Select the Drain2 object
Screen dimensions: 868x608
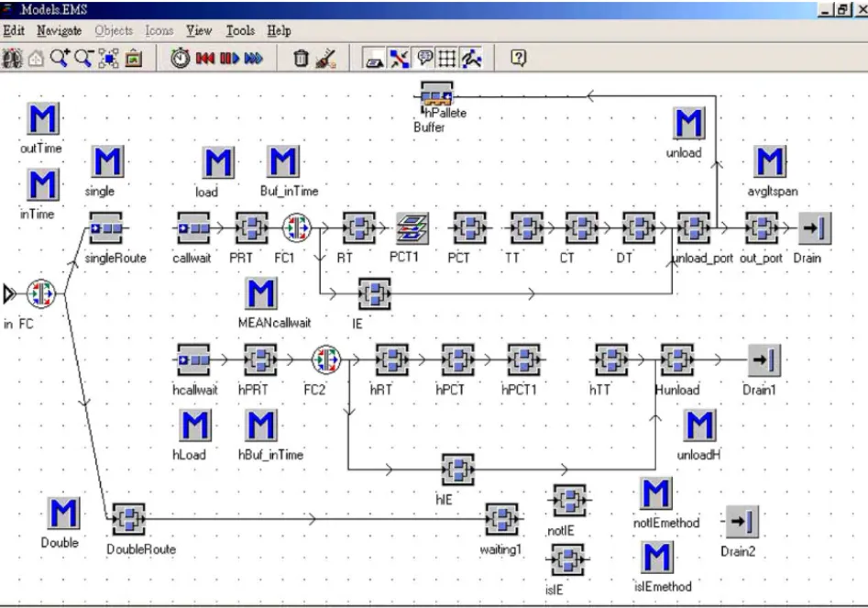point(742,521)
